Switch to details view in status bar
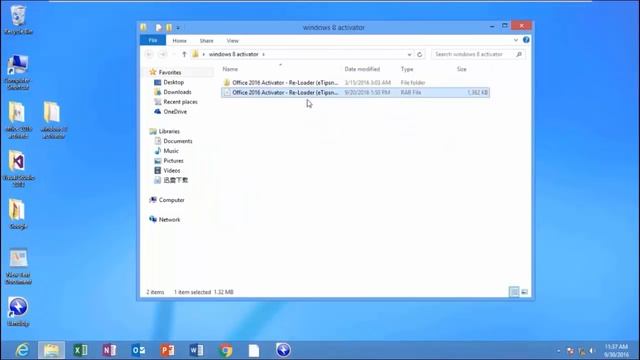 (514, 292)
